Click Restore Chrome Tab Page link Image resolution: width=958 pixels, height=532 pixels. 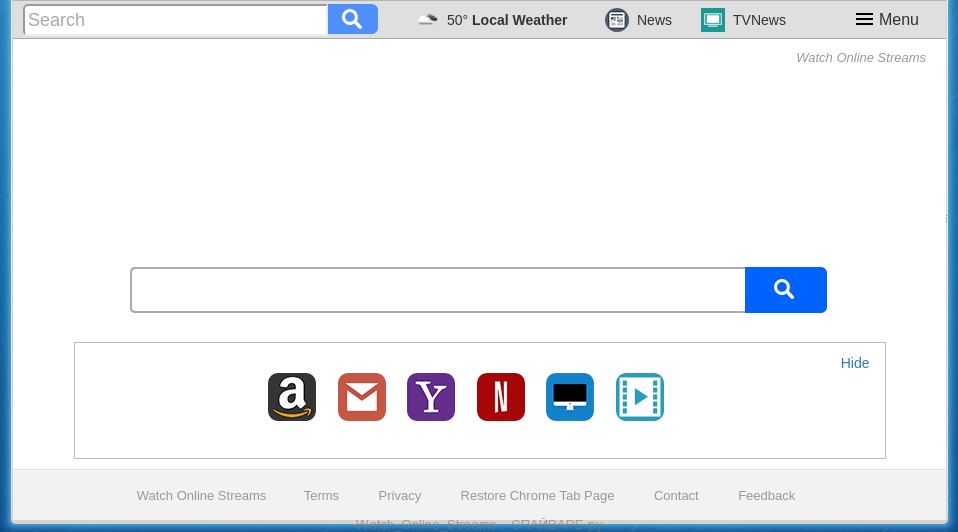click(x=537, y=496)
